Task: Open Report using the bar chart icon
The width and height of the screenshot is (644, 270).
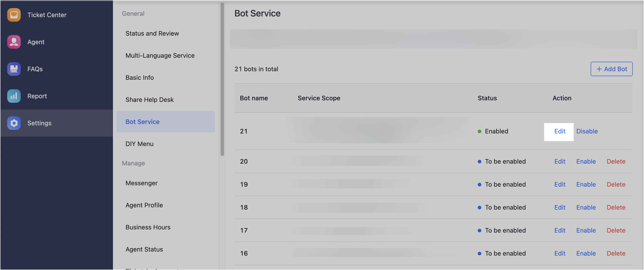Action: tap(14, 96)
